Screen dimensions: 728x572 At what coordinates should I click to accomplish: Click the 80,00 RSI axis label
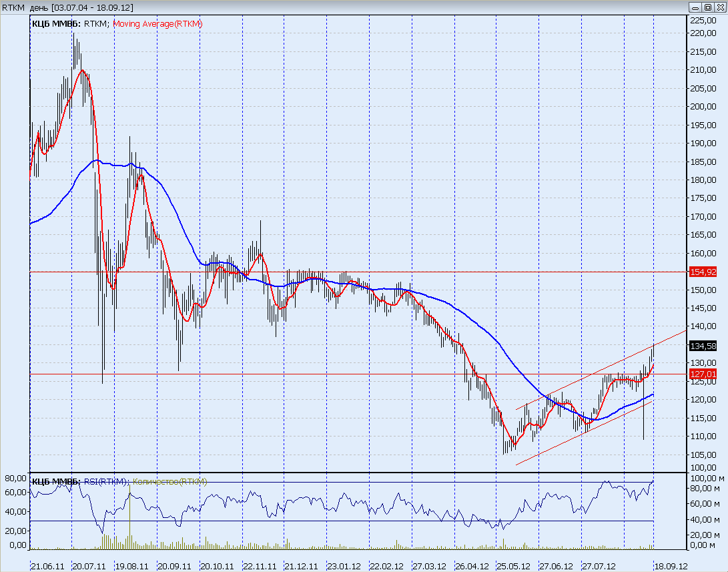(x=16, y=478)
